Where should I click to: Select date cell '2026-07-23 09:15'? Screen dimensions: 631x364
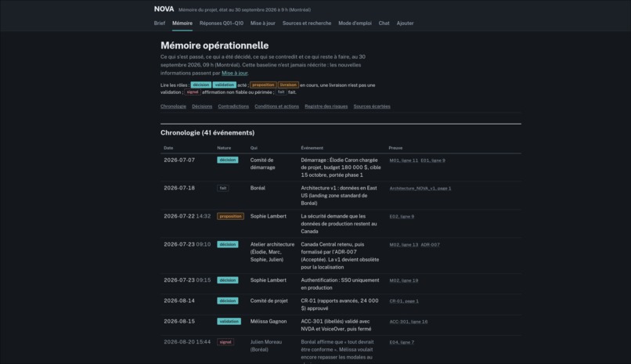tap(187, 280)
